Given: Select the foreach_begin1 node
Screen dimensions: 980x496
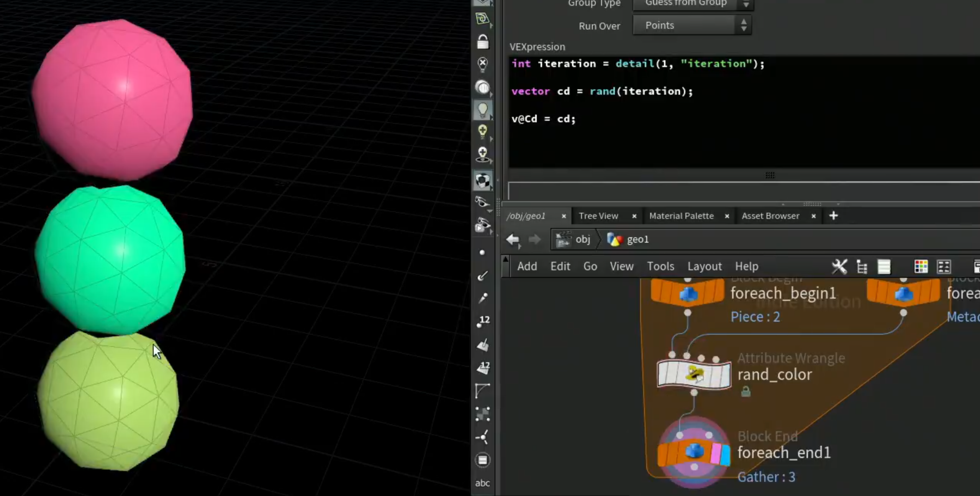Looking at the screenshot, I should tap(688, 293).
